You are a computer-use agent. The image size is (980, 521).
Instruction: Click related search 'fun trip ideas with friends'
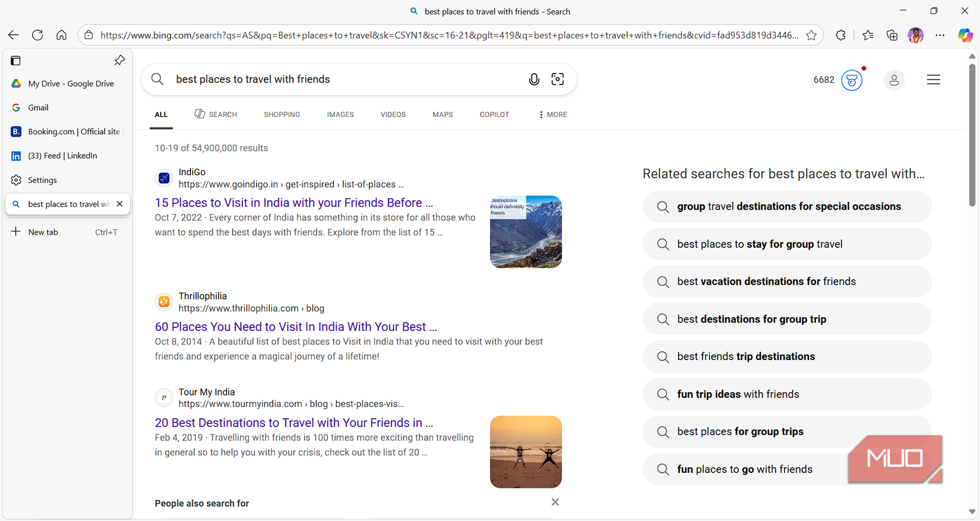point(738,394)
